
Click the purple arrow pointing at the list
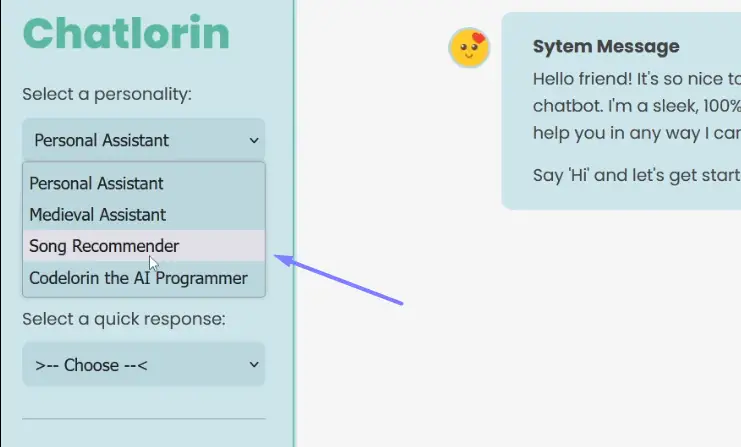[x=338, y=280]
